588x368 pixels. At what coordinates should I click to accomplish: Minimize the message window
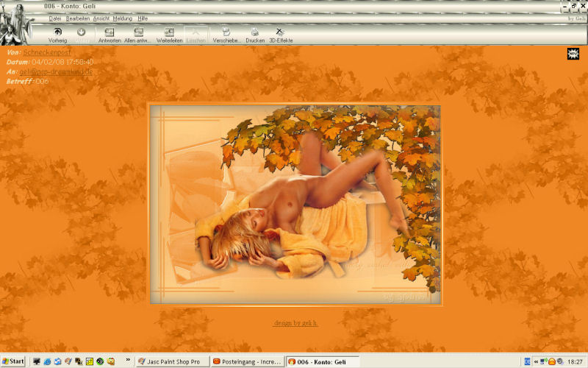pos(565,7)
